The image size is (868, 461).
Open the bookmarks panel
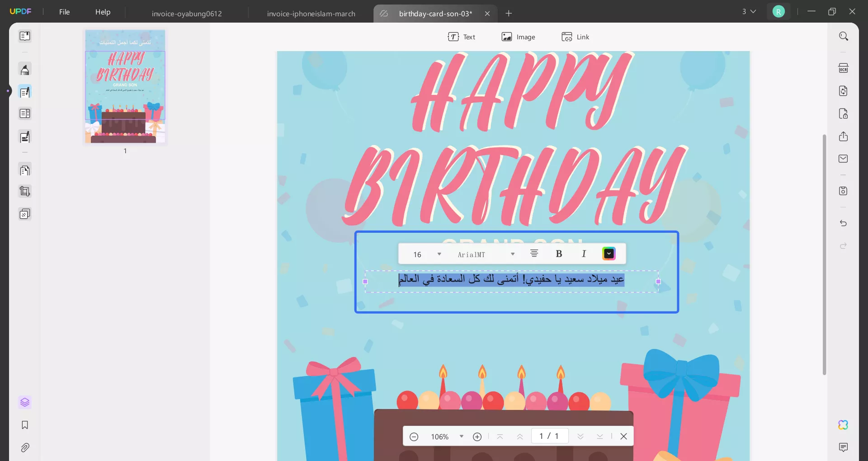click(25, 425)
